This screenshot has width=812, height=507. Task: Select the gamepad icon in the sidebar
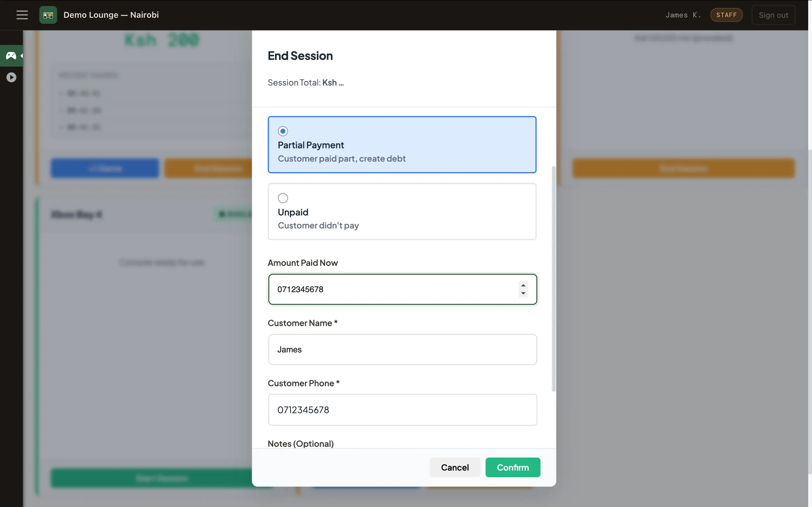pyautogui.click(x=10, y=56)
